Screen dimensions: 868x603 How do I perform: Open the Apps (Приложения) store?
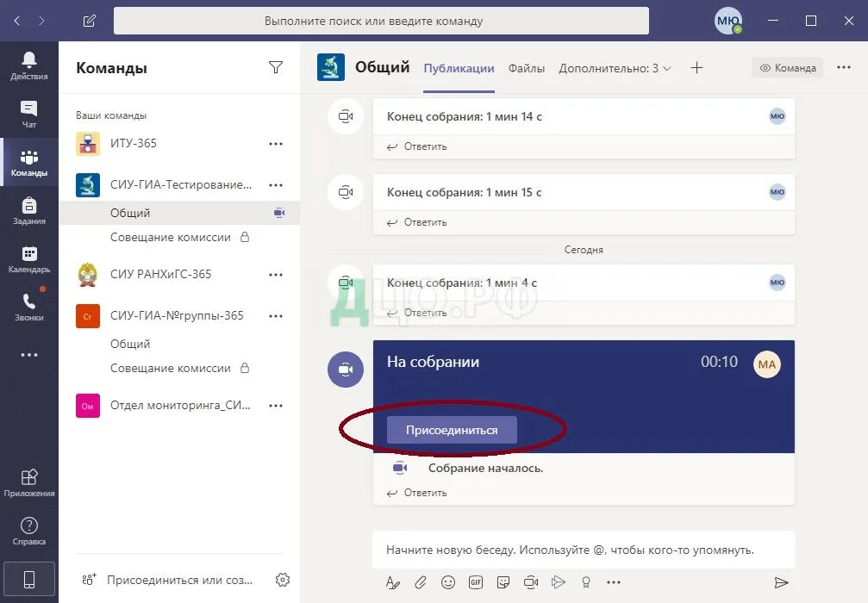pyautogui.click(x=28, y=483)
